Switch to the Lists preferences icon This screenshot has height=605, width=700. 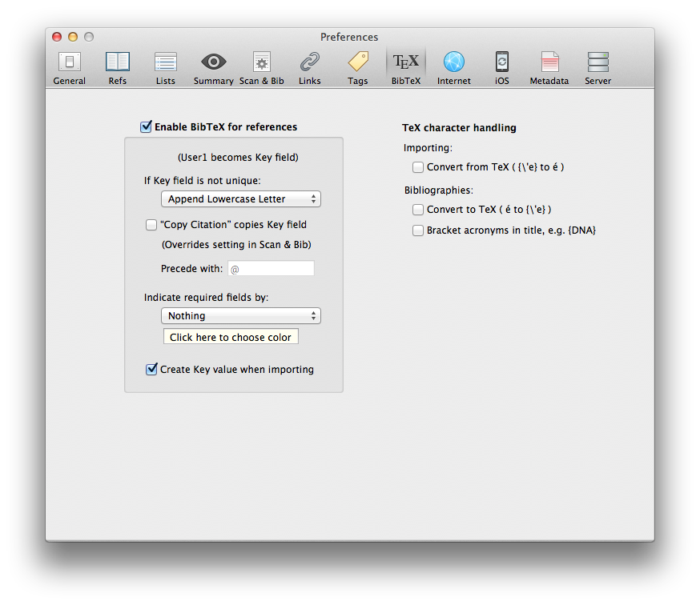pos(166,67)
